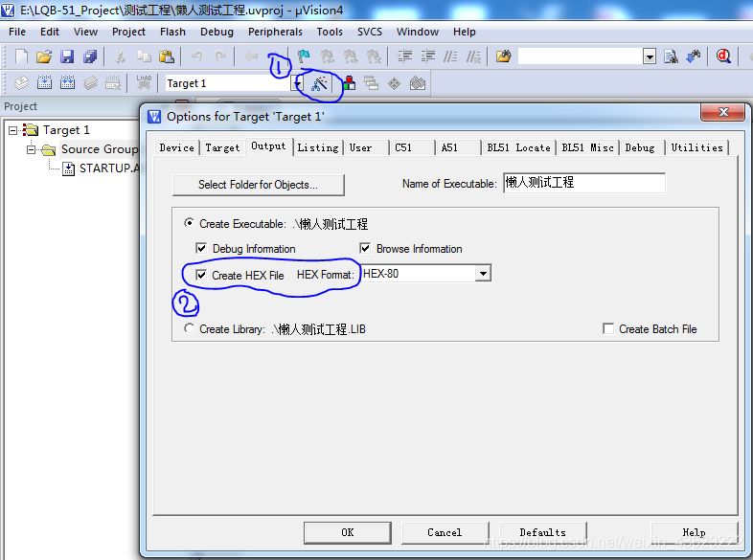Cancel the Options dialog

(445, 532)
